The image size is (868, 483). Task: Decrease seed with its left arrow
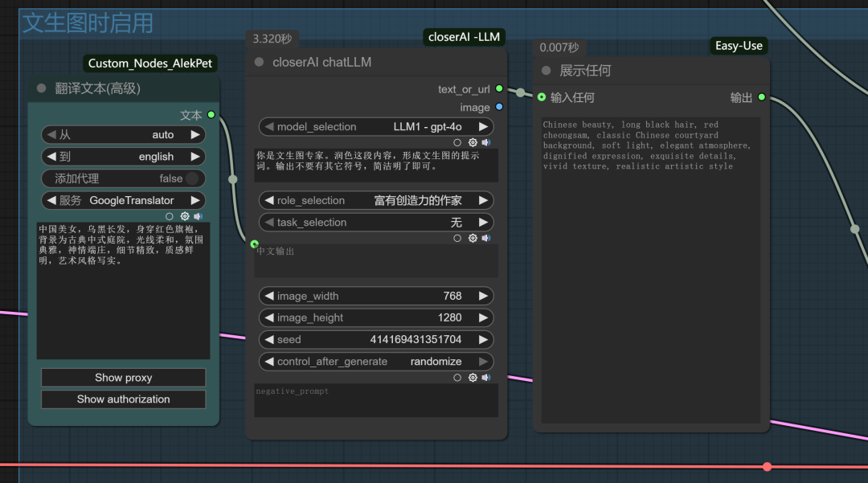[269, 339]
